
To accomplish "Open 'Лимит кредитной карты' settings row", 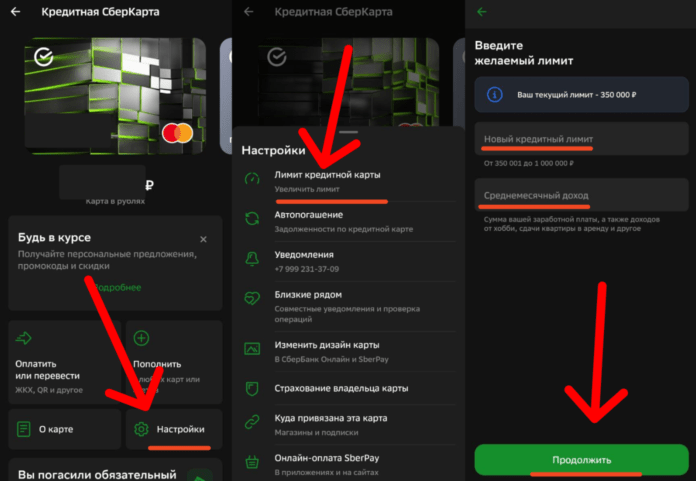I will pos(348,181).
